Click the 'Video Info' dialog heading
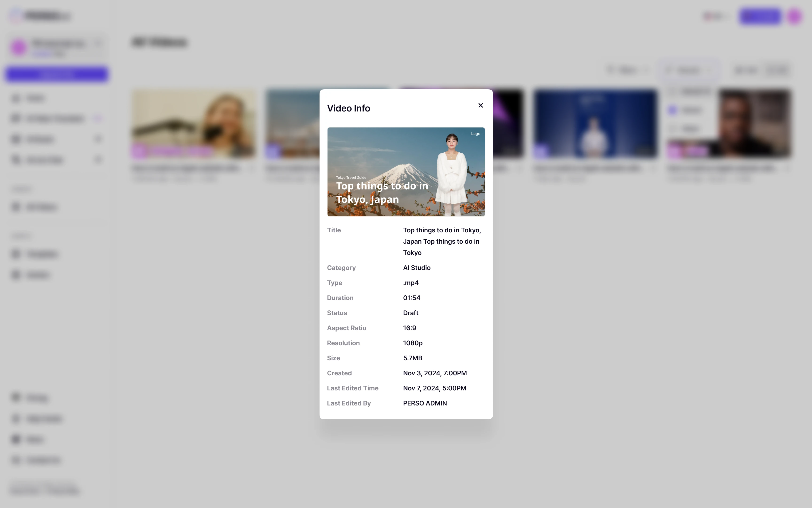 click(348, 108)
